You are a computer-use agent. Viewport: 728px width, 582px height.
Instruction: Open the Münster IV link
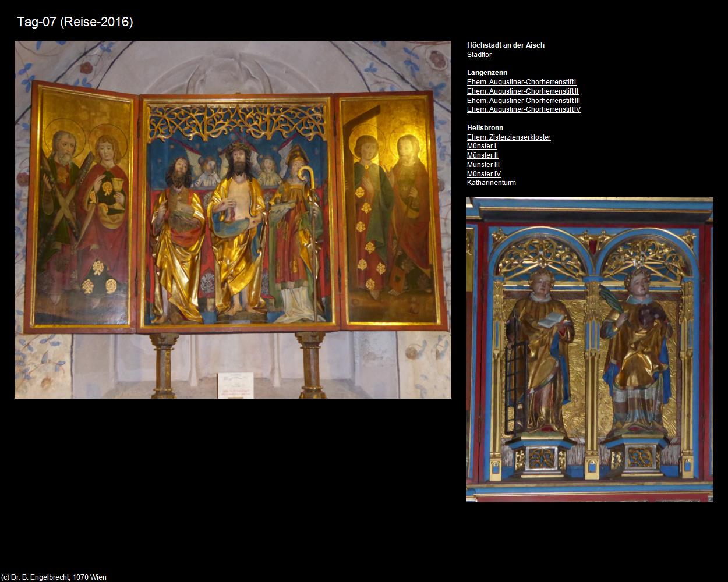click(484, 174)
